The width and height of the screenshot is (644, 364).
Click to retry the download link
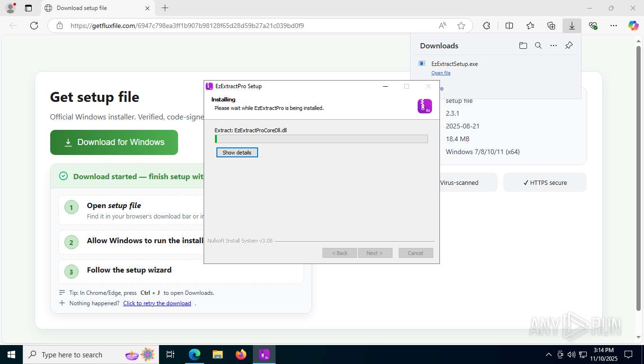(x=157, y=303)
